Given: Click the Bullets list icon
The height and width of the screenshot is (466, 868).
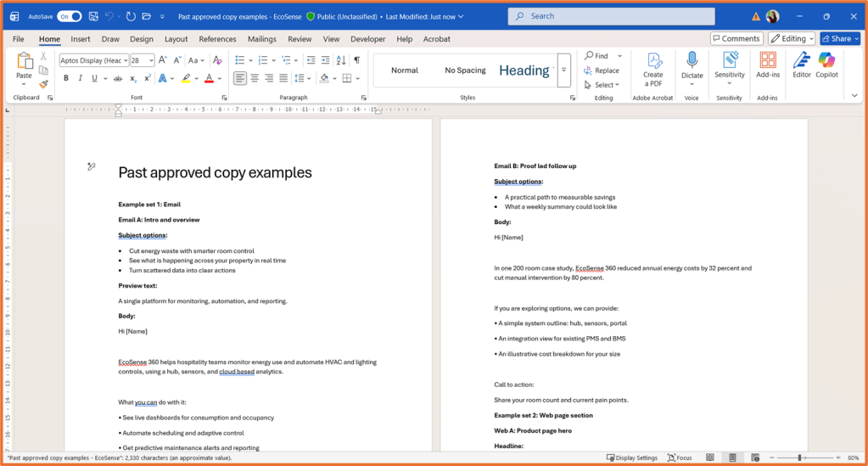Looking at the screenshot, I should click(239, 60).
